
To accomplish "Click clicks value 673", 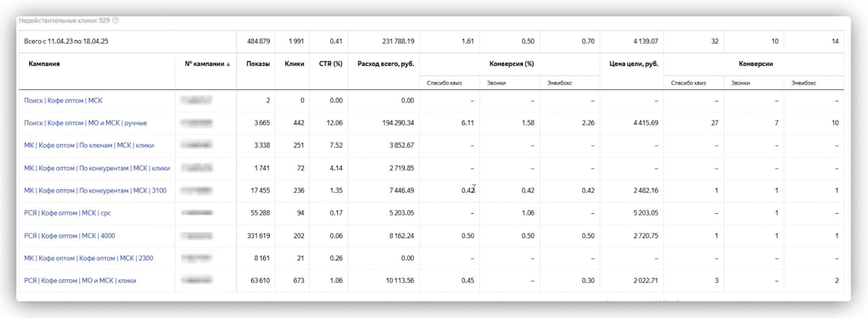I will (298, 281).
